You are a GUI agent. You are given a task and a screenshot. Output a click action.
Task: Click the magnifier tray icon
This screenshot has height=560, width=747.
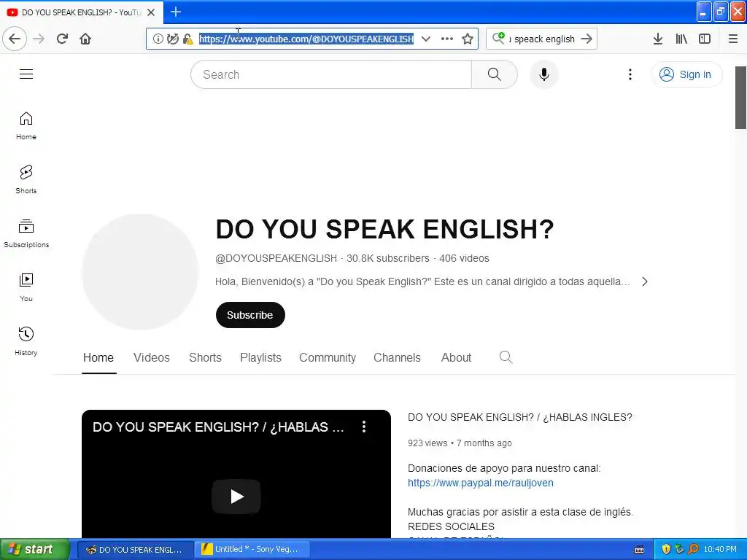tap(693, 549)
